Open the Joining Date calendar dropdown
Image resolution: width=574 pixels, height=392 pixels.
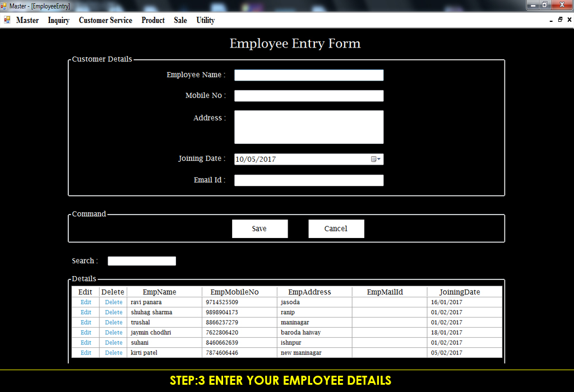[376, 159]
